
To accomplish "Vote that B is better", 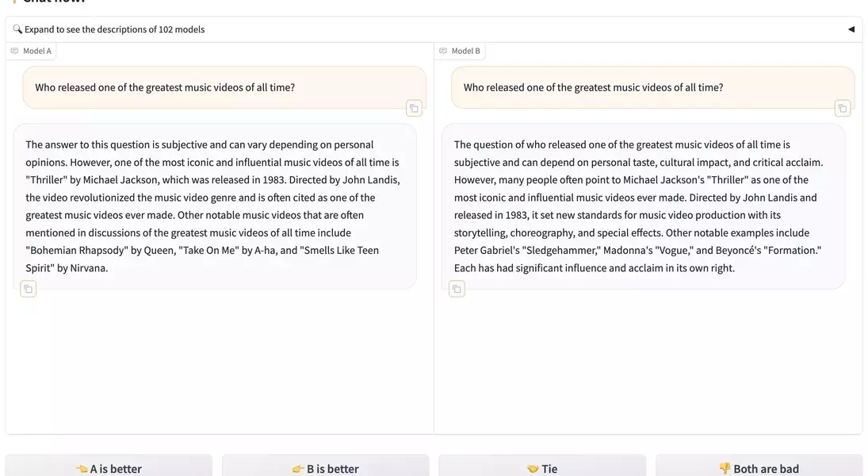I will click(325, 468).
